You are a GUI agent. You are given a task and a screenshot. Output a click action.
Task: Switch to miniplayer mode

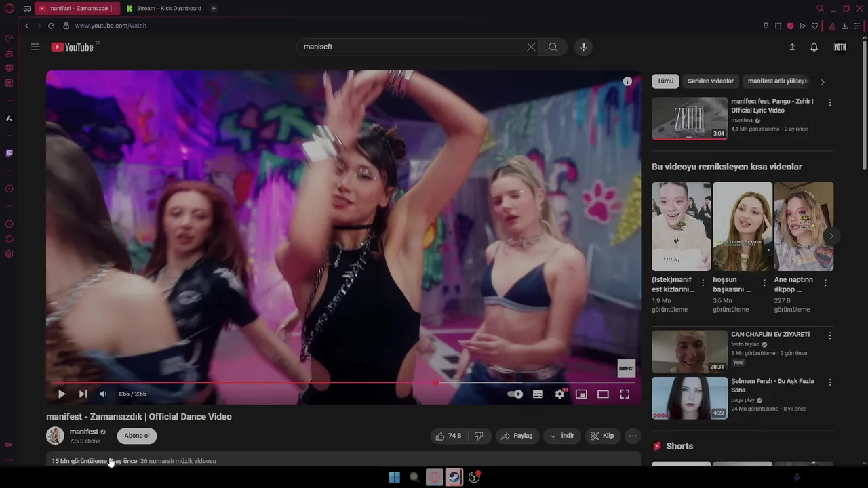tap(581, 394)
